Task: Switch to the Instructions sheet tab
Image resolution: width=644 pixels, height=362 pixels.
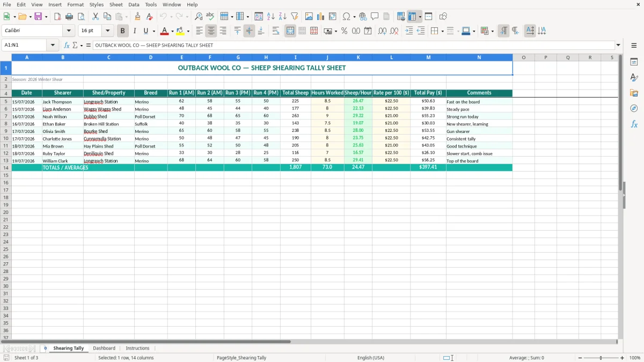Action: (x=137, y=348)
